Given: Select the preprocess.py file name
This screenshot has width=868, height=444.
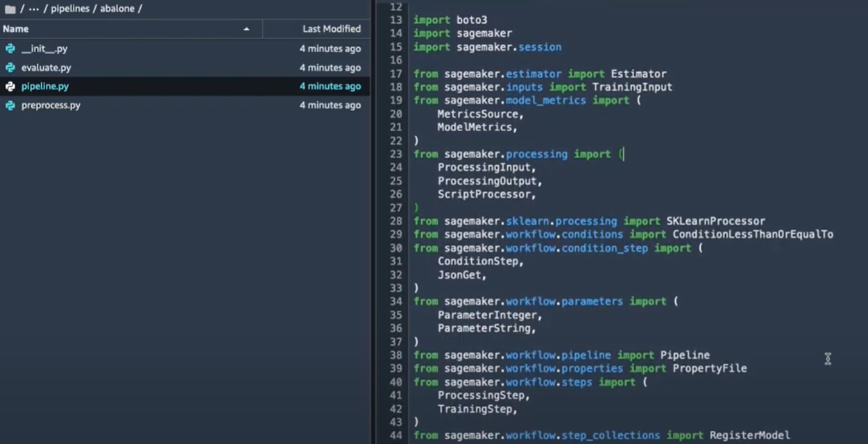Looking at the screenshot, I should point(51,105).
